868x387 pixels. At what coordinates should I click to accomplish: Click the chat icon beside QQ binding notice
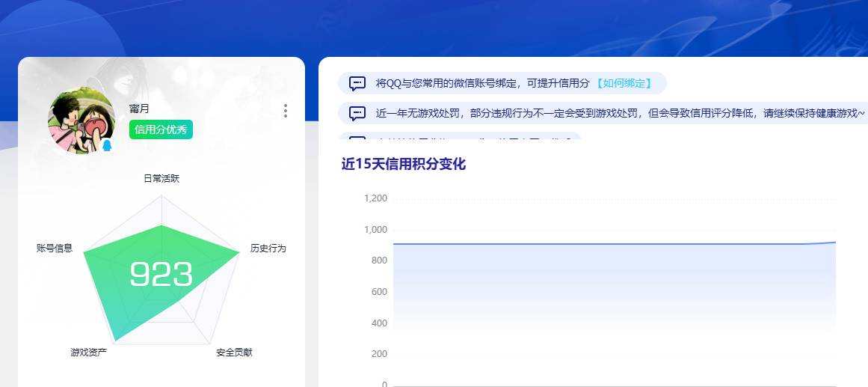click(x=357, y=84)
